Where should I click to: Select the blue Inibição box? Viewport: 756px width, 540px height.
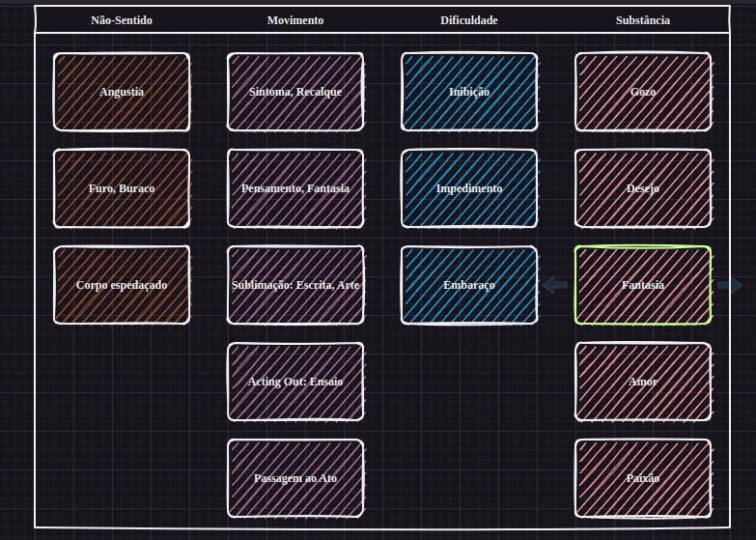(x=469, y=92)
